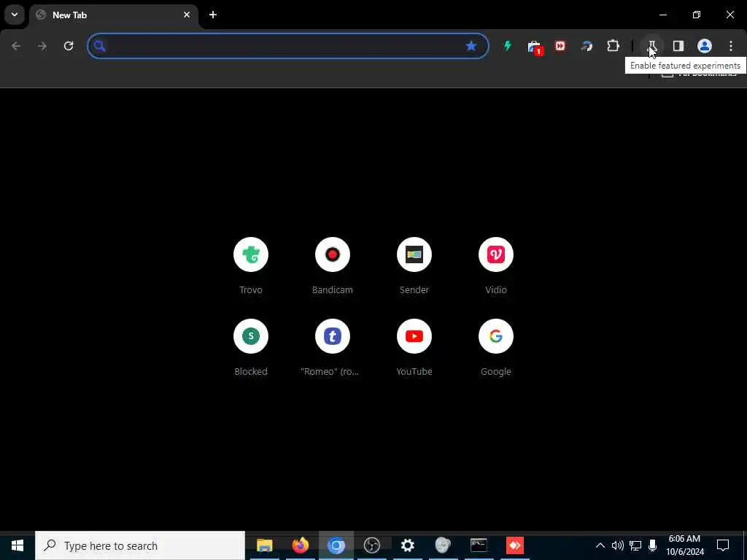Open network status tray icon

tap(635, 545)
